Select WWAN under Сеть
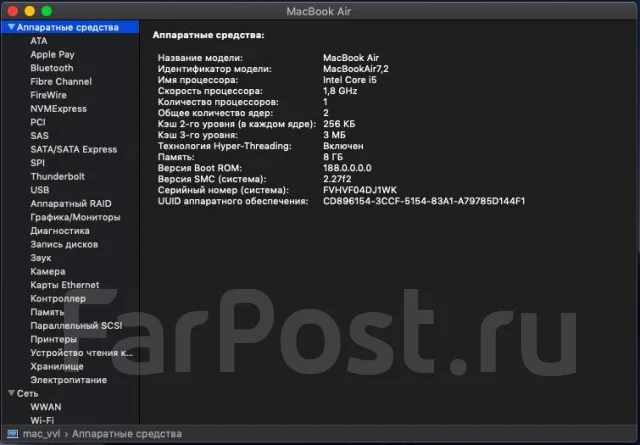 (x=46, y=407)
